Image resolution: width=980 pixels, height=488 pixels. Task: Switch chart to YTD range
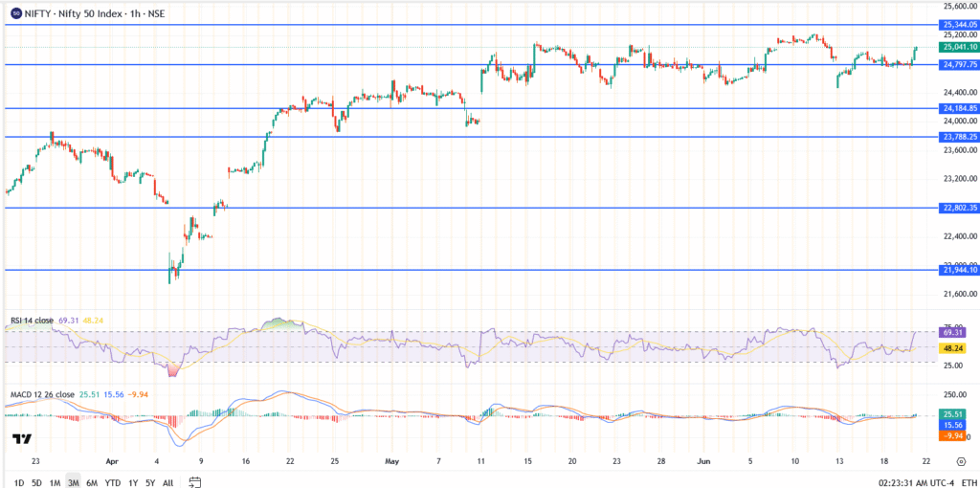coord(113,482)
